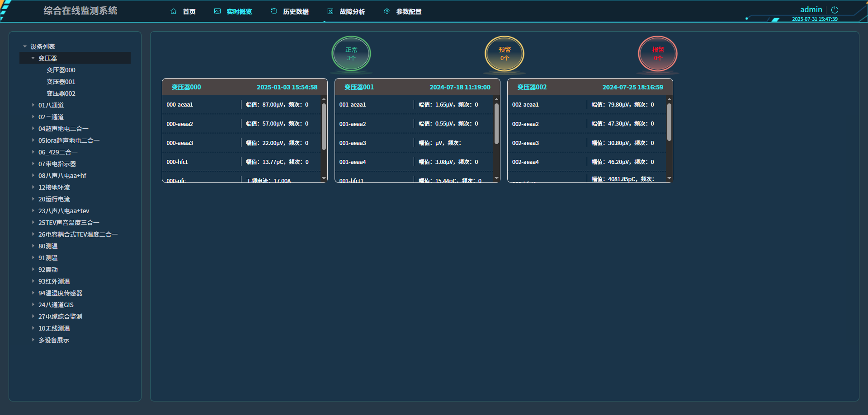Select the red 报警 status circle
Viewport: 868px width, 415px height.
(658, 54)
